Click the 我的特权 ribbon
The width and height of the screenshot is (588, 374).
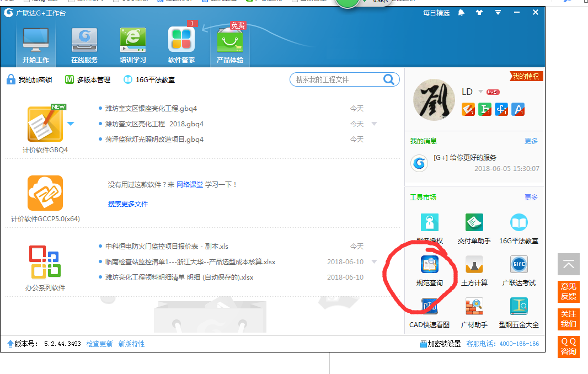click(526, 76)
